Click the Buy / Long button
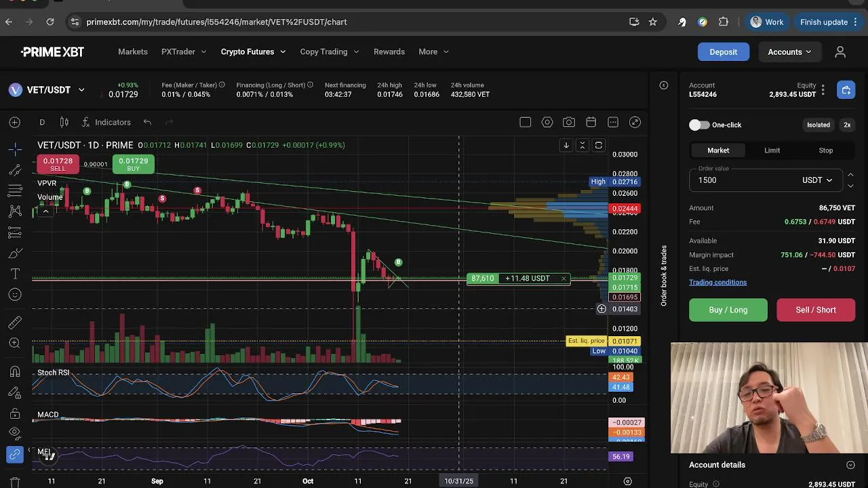The height and width of the screenshot is (488, 868). click(x=728, y=310)
